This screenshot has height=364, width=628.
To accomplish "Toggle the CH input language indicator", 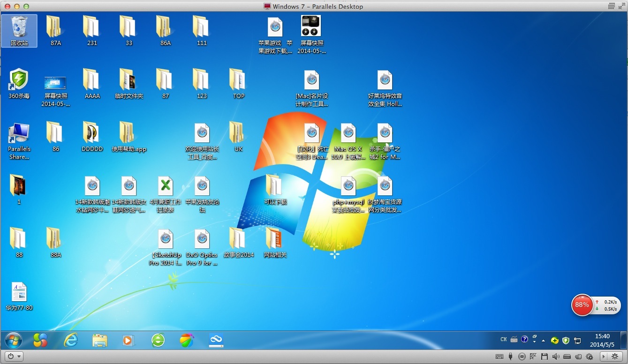I will pyautogui.click(x=504, y=340).
